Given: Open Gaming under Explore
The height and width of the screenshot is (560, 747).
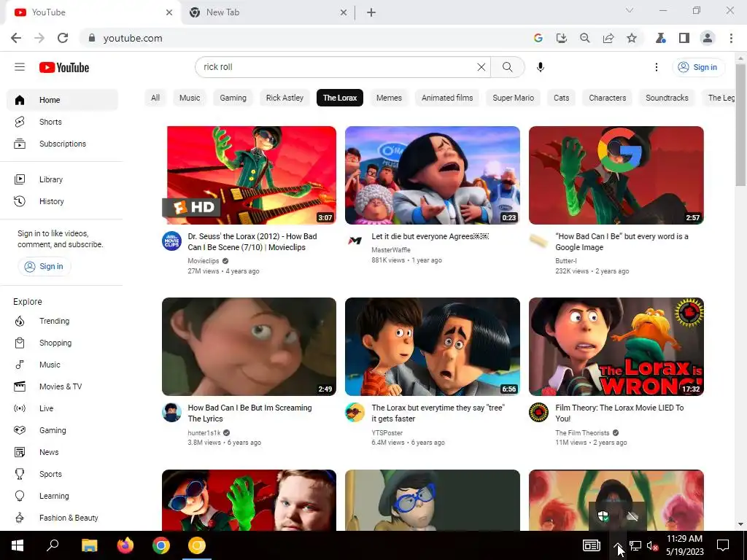Looking at the screenshot, I should (63, 430).
